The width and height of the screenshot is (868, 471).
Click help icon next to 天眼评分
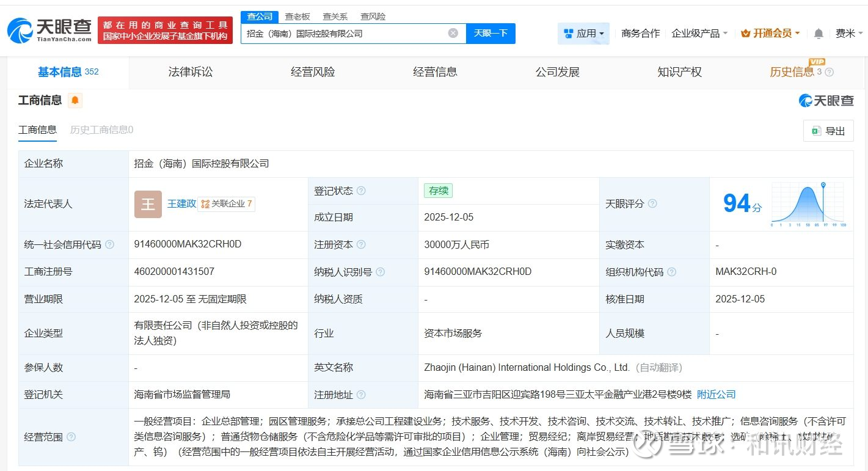tap(652, 203)
